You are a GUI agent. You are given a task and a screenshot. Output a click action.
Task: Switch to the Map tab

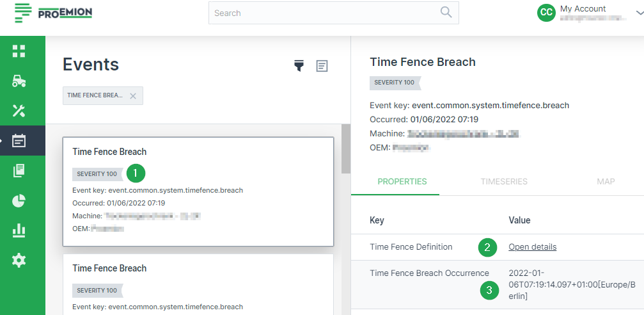click(x=605, y=182)
